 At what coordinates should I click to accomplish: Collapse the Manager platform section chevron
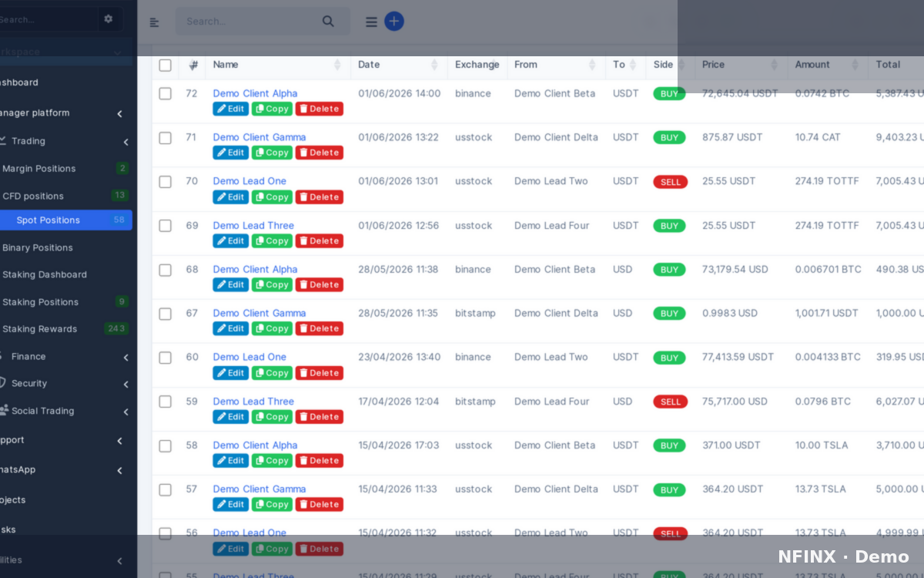119,114
